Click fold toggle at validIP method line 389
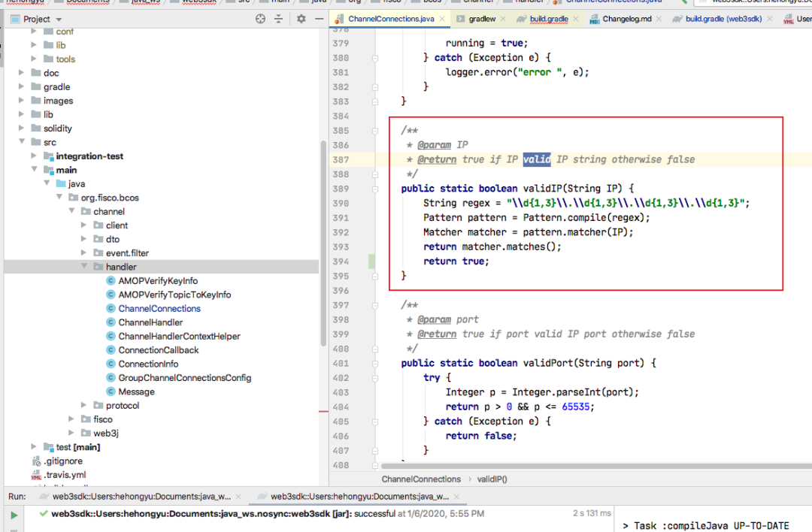The image size is (812, 532). tap(375, 189)
